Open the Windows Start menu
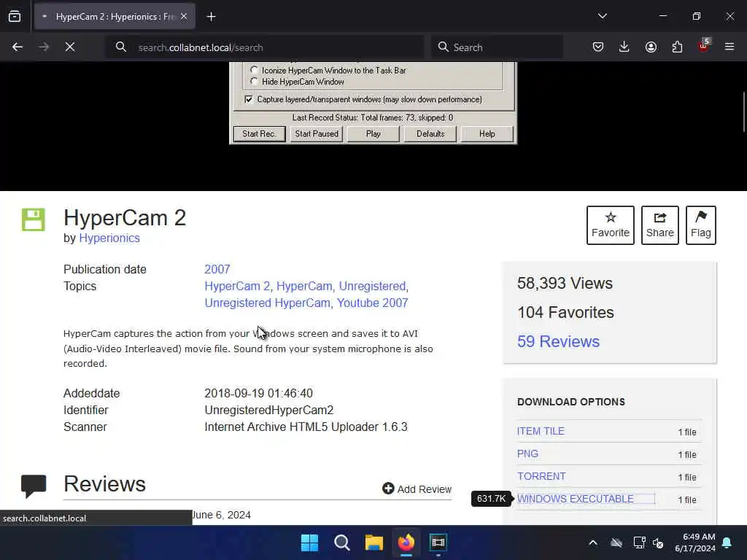The width and height of the screenshot is (747, 560). coord(309,542)
